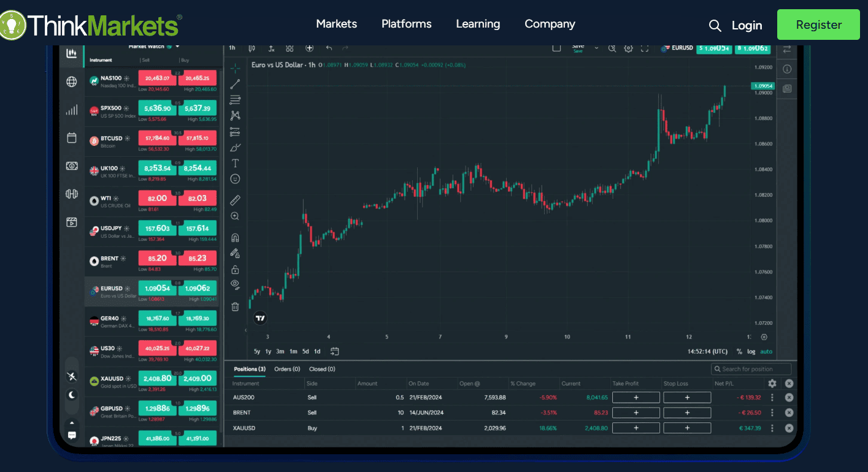Open the Platforms menu
The height and width of the screenshot is (472, 868).
tap(406, 24)
